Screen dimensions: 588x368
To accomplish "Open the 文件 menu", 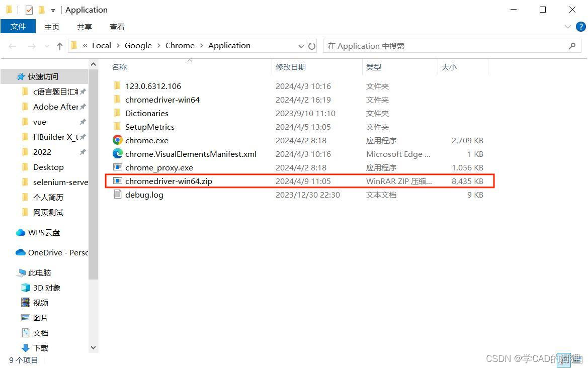I will coord(18,26).
